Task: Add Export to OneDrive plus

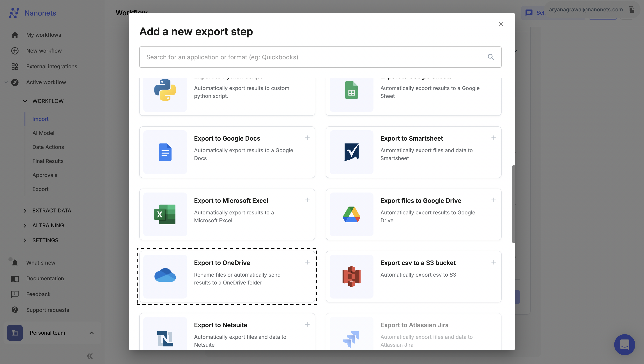Action: [x=307, y=262]
